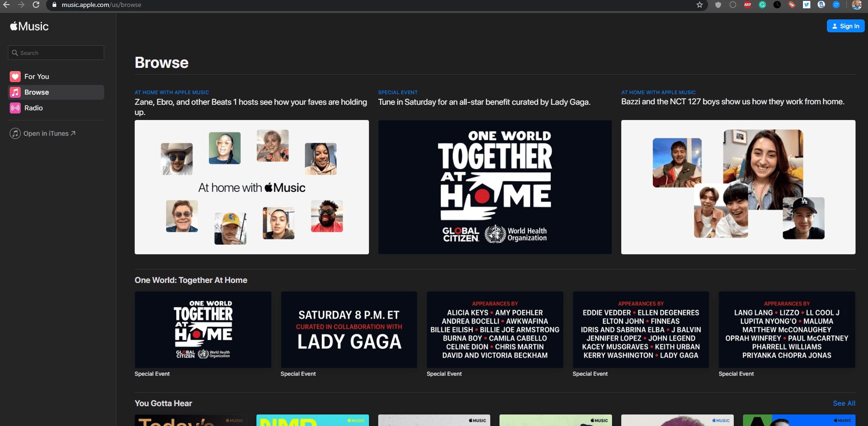Open the hollow circle extension icon

click(733, 5)
